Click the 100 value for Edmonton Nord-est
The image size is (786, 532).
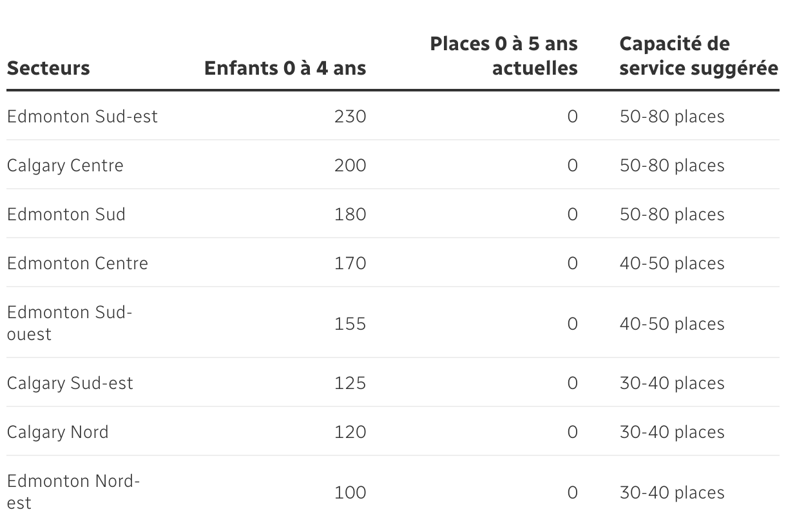(350, 493)
